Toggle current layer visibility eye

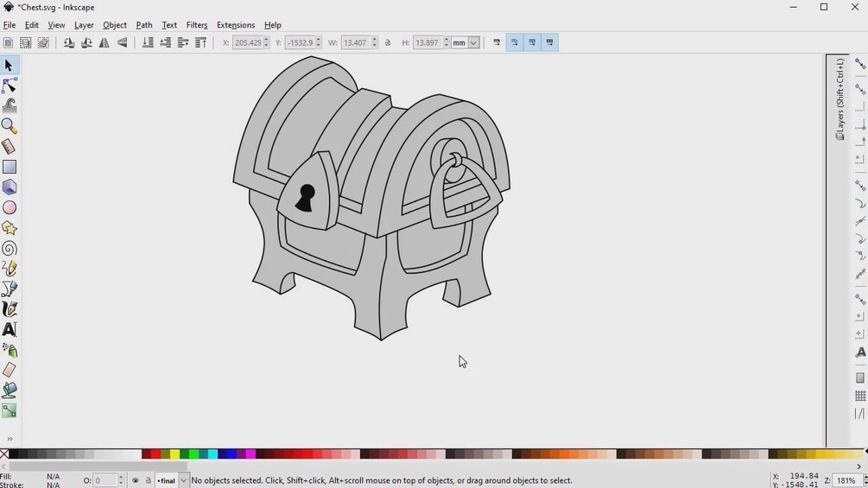pos(135,481)
